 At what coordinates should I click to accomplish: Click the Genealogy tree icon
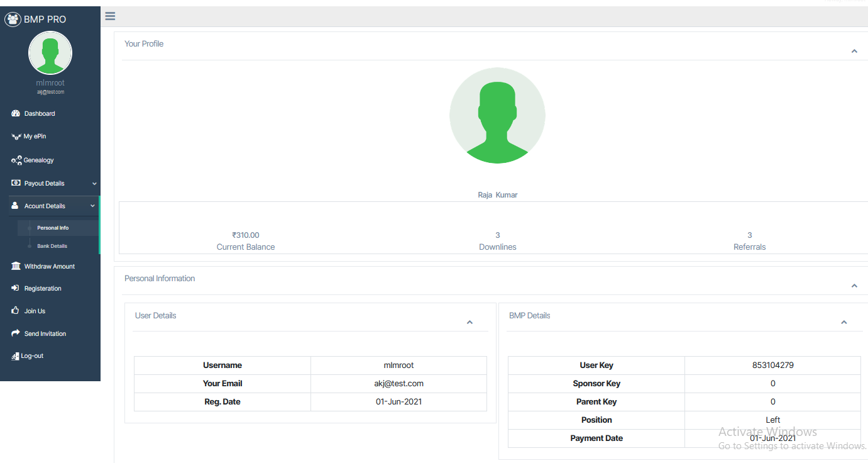tap(16, 160)
